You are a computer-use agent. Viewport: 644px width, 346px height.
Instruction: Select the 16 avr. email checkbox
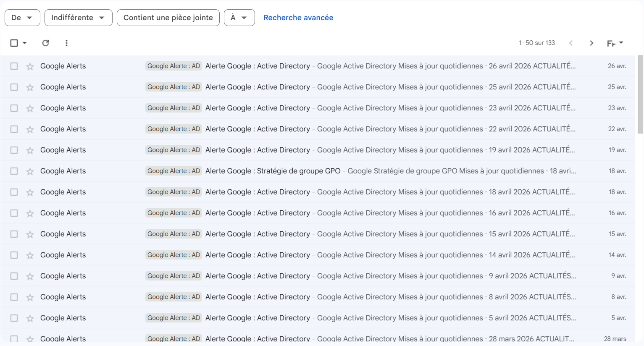(14, 213)
